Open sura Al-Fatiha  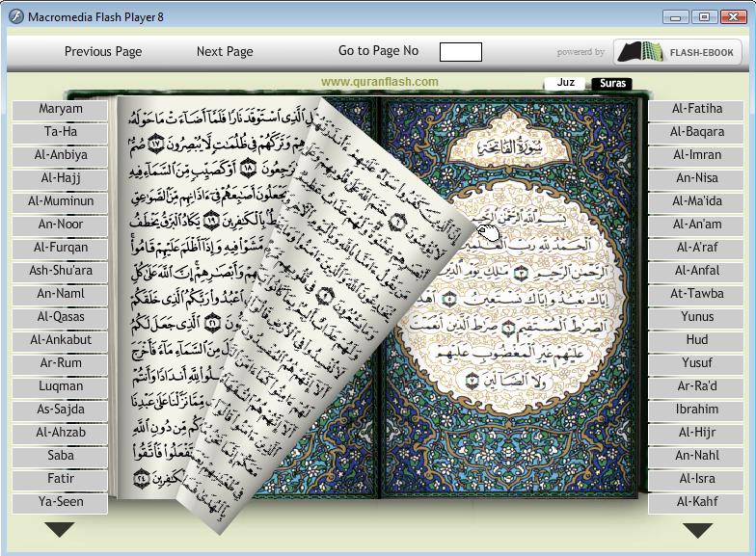(696, 110)
